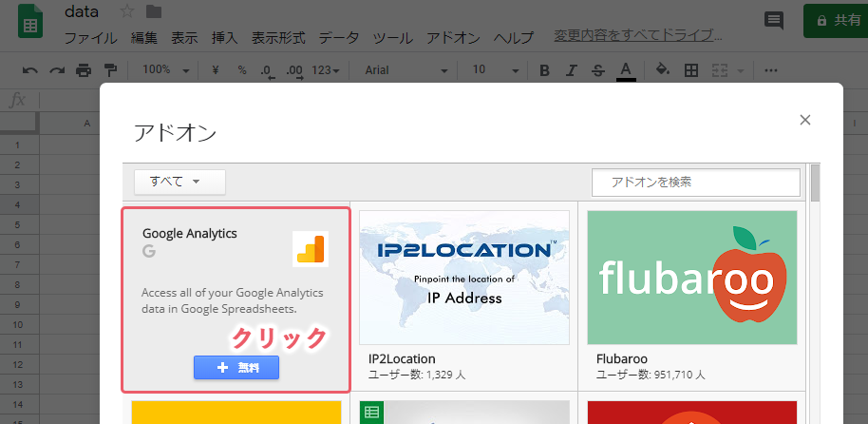Click the redo arrow

tap(57, 70)
